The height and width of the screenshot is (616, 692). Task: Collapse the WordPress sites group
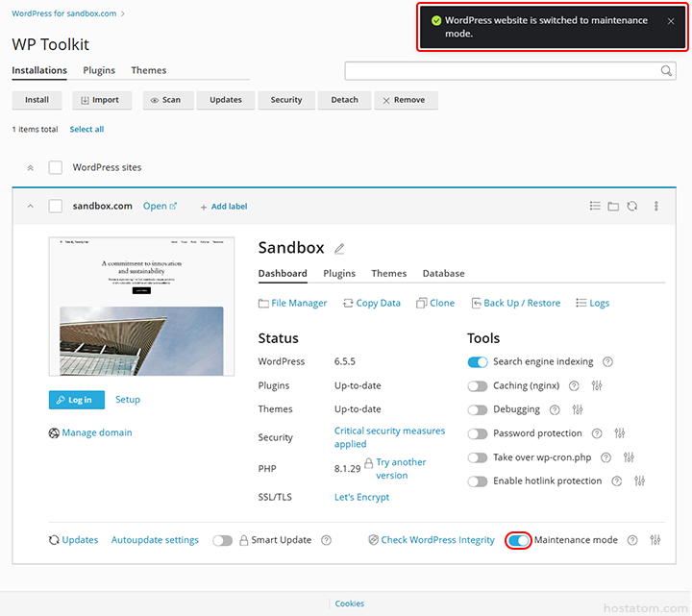[30, 167]
